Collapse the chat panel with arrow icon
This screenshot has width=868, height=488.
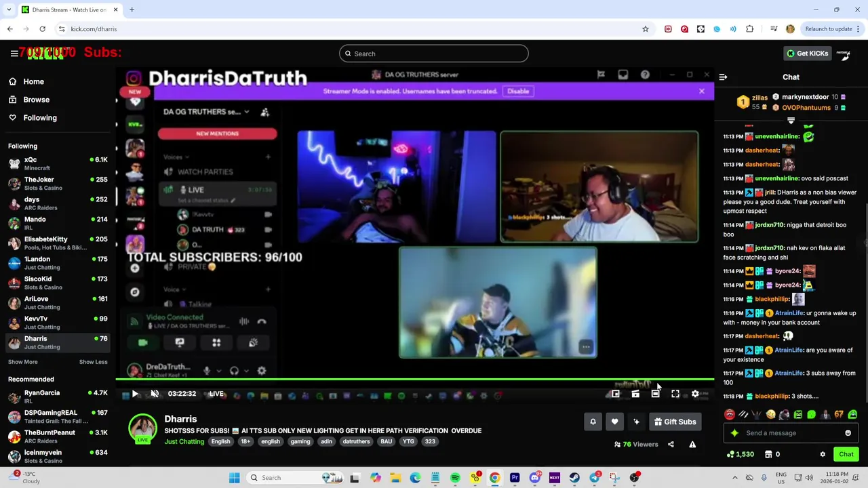(723, 77)
